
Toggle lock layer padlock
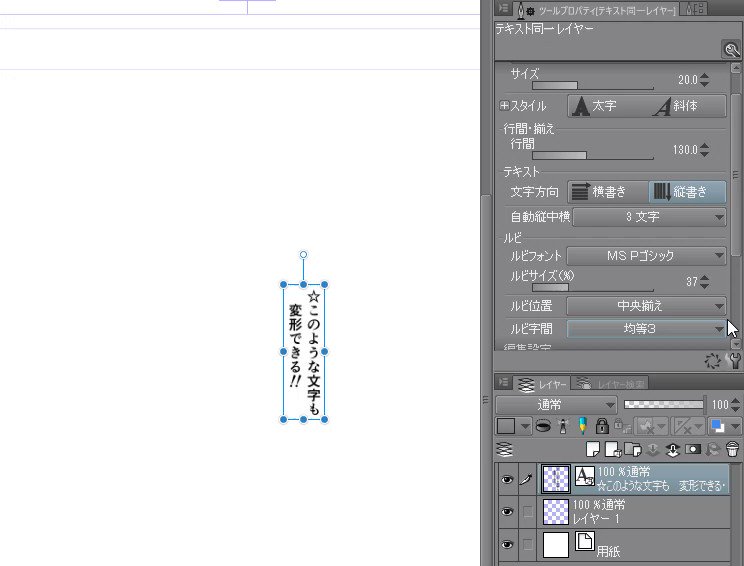(602, 426)
